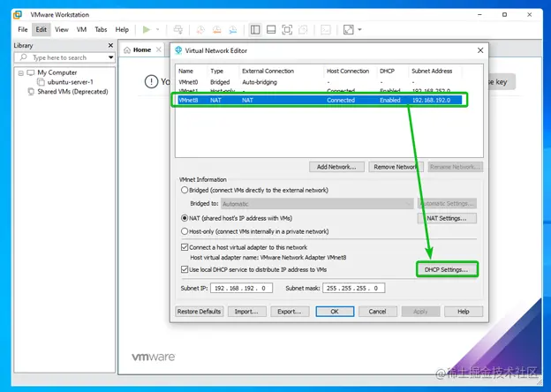Image resolution: width=551 pixels, height=392 pixels.
Task: Select the Host-only radio button
Action: coord(185,231)
